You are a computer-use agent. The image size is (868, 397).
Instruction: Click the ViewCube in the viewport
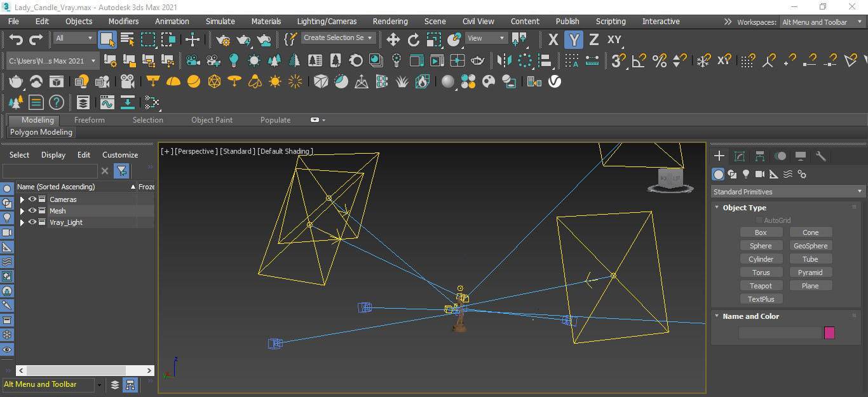click(670, 180)
